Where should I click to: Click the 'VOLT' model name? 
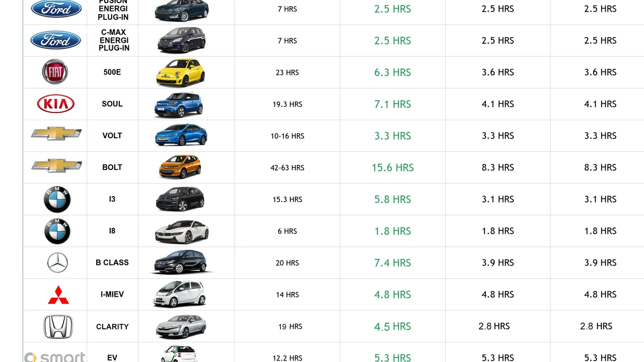click(112, 135)
